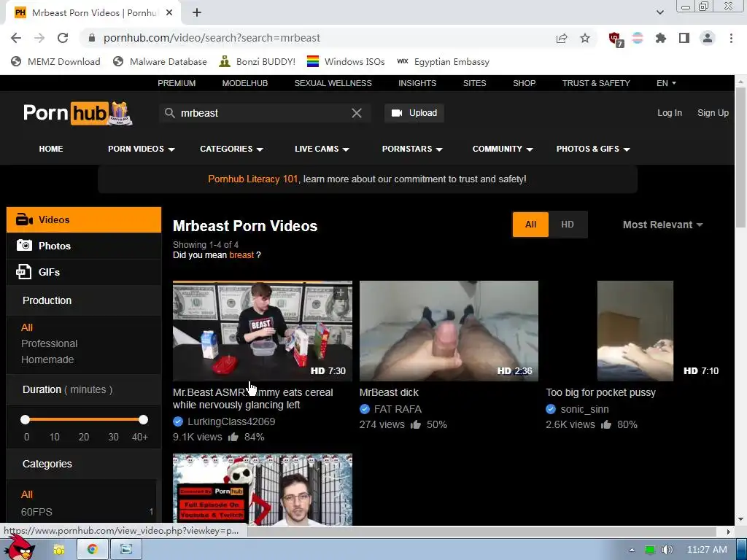Open the INSIGHTS top menu item

(417, 83)
